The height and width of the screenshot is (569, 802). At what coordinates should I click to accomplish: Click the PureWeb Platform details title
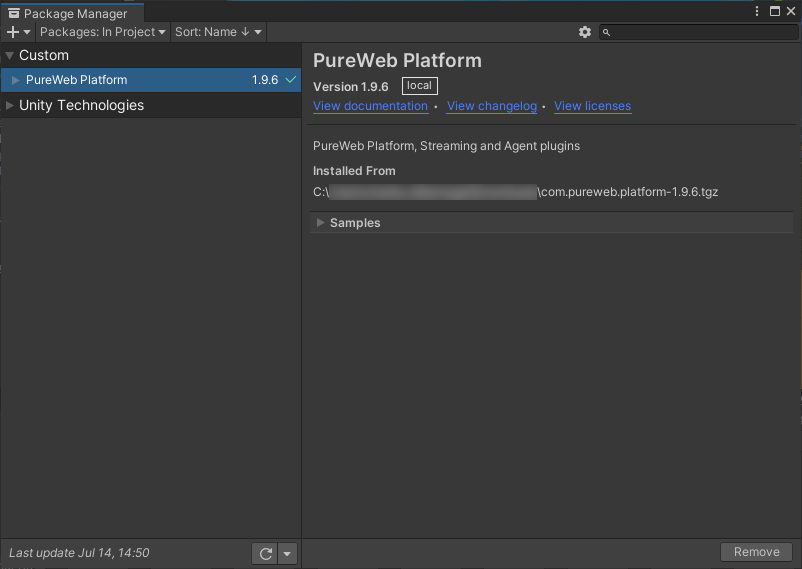(x=397, y=60)
